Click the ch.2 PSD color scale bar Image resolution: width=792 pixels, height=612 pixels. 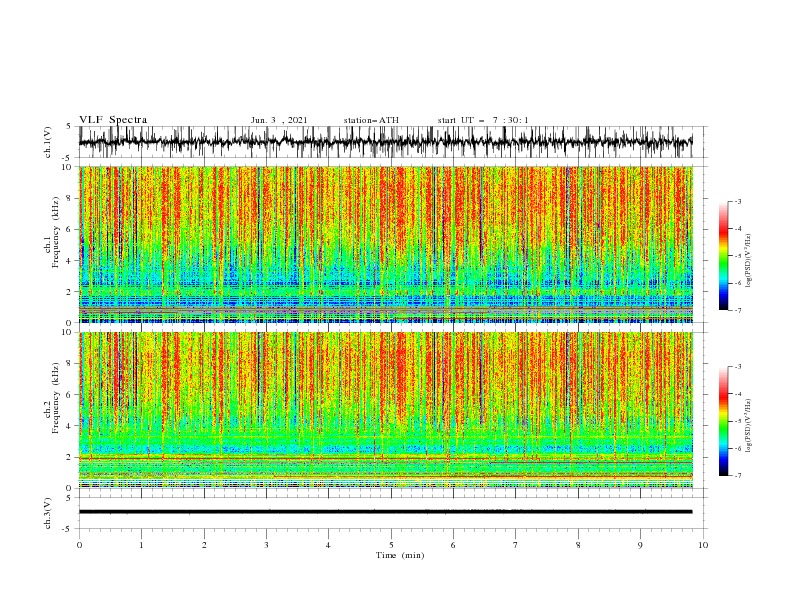pos(723,421)
